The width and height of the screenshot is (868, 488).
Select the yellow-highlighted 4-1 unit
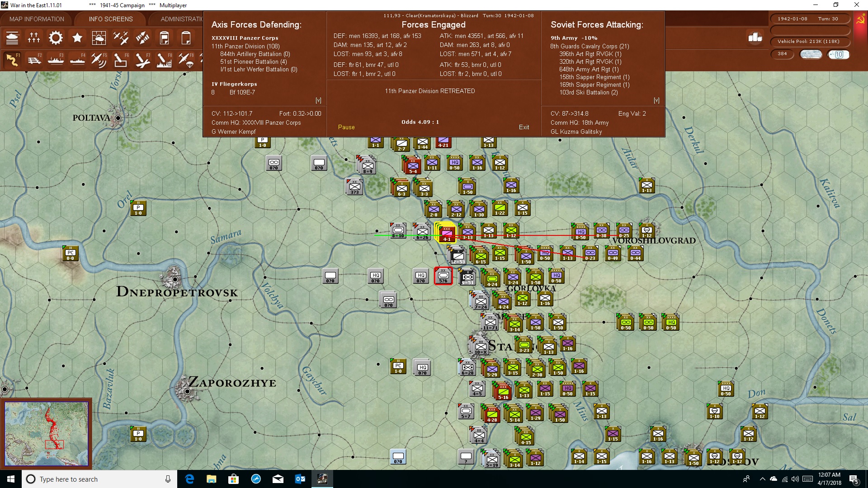point(447,234)
